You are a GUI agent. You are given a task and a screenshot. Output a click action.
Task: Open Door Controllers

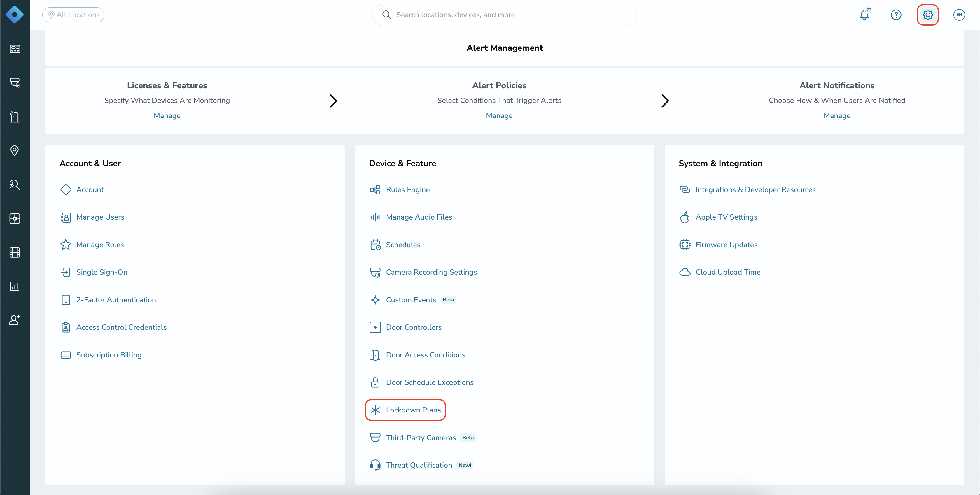[414, 327]
